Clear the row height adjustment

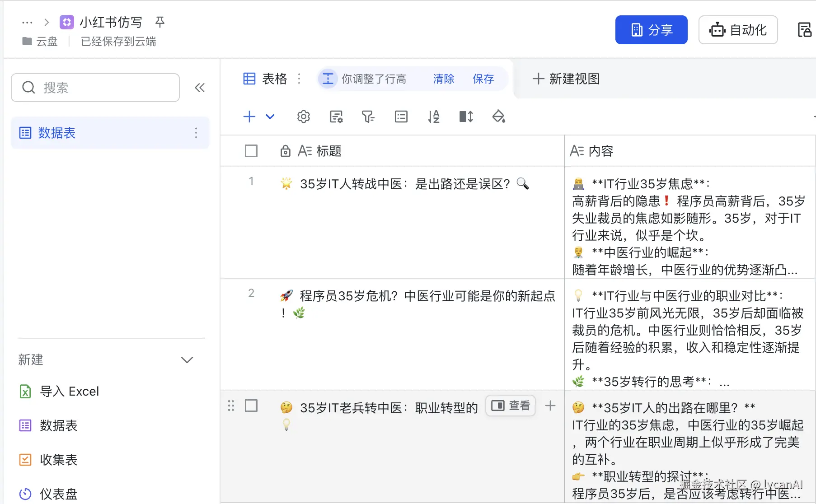(444, 79)
